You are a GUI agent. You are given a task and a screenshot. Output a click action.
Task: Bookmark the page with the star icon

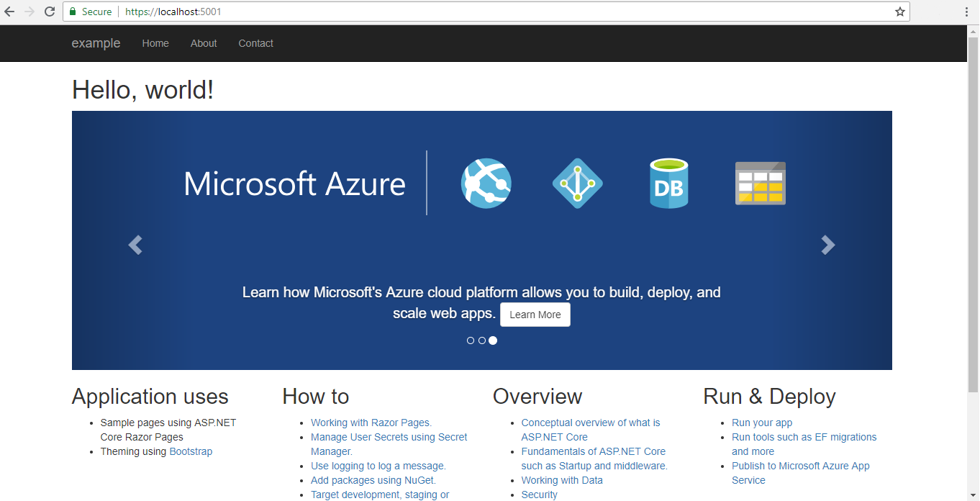[x=902, y=12]
